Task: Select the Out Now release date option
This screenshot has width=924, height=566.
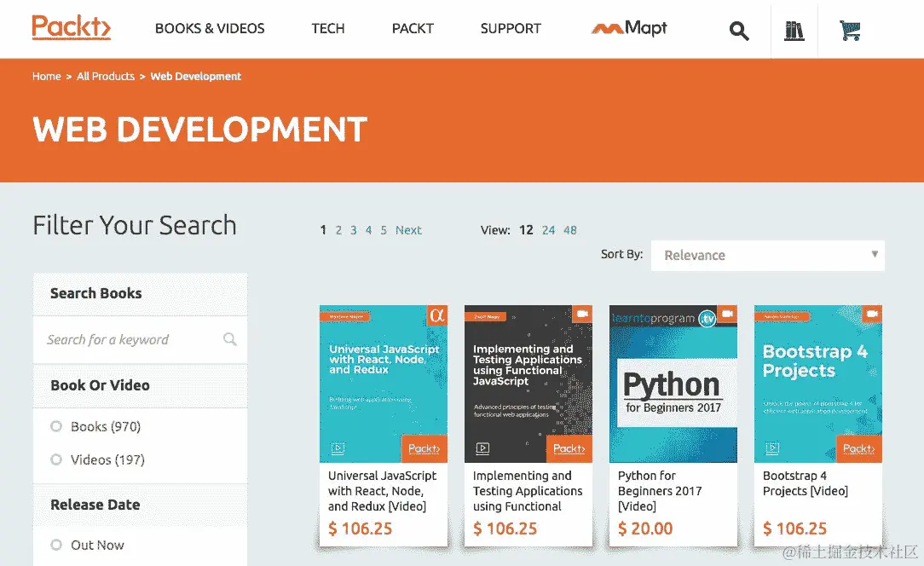Action: coord(56,545)
